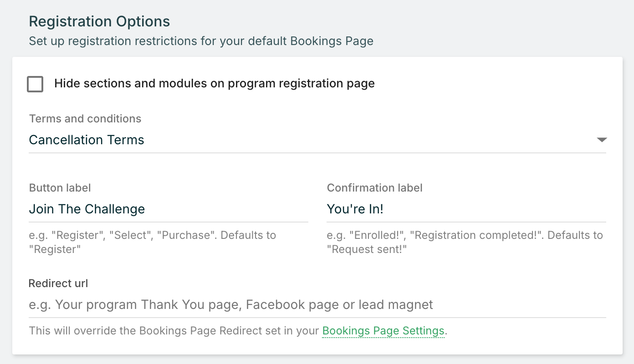This screenshot has width=634, height=364.
Task: Click the 'Hide sections and modules' label text
Action: [214, 84]
